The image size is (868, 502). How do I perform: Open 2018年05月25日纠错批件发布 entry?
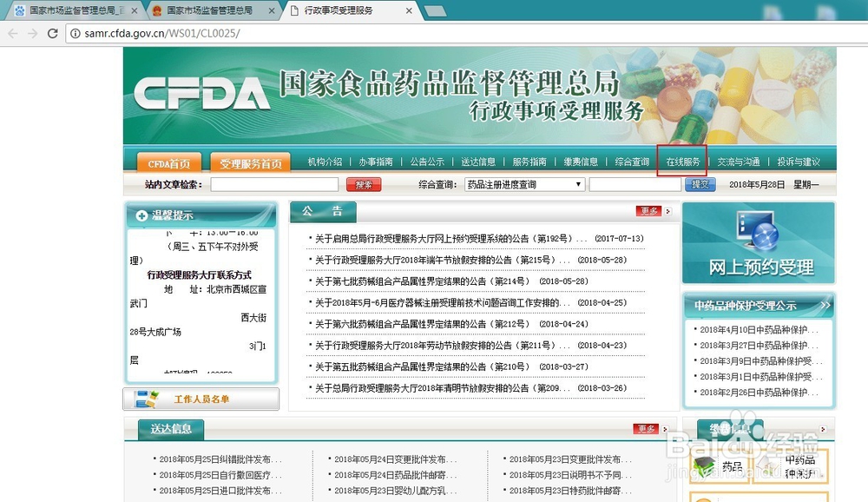coord(220,459)
